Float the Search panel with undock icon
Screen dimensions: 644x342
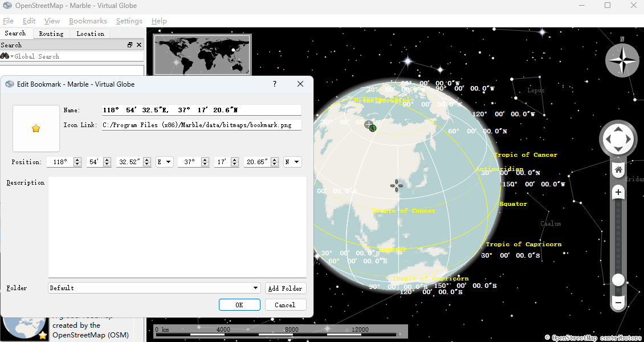pyautogui.click(x=130, y=45)
